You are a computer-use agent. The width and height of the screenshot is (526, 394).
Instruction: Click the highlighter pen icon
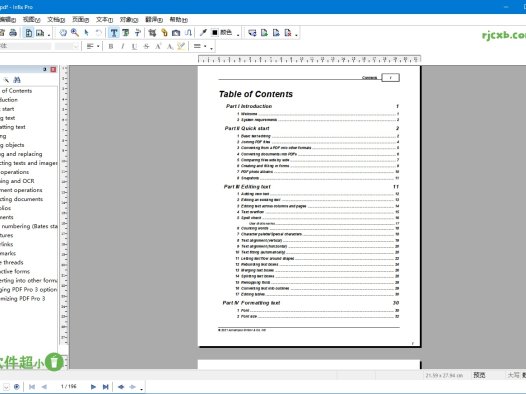point(181,46)
